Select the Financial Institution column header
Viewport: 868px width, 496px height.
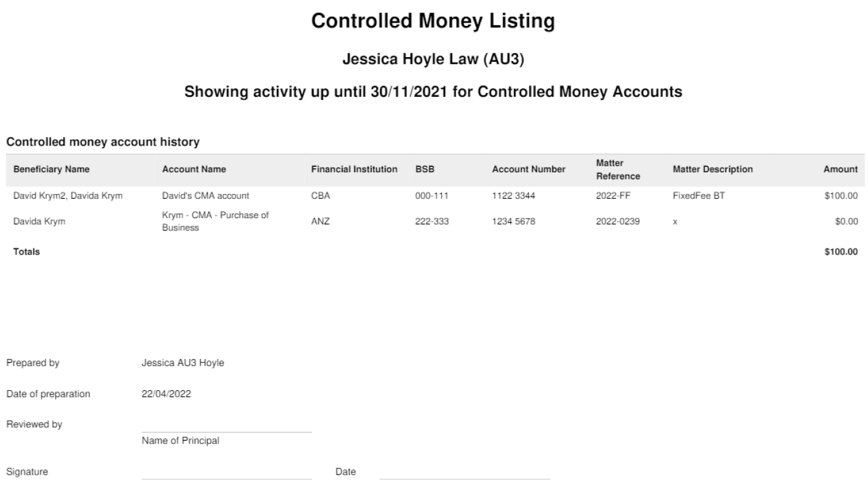(x=354, y=169)
